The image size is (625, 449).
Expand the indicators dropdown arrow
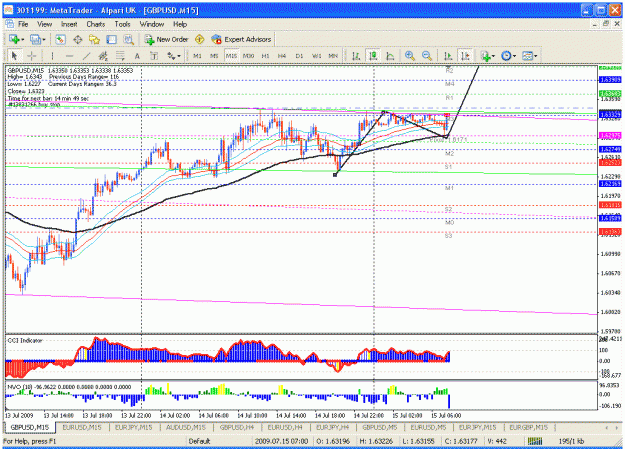(493, 56)
